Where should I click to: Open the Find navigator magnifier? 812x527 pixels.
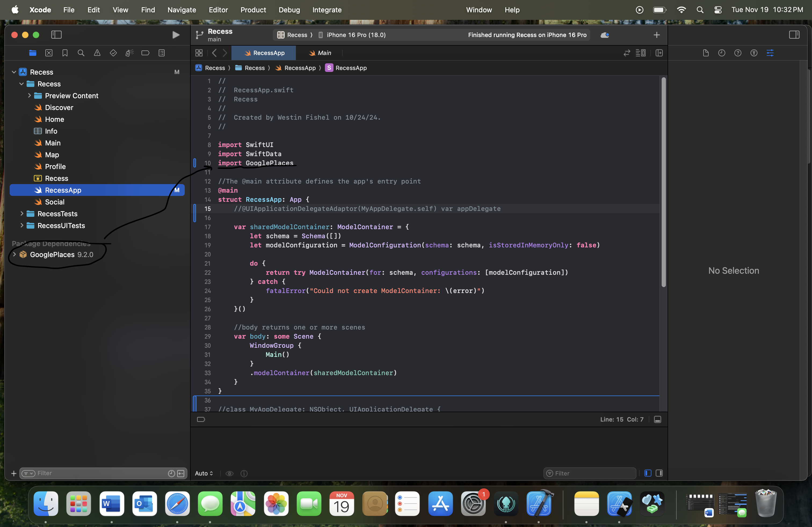81,53
